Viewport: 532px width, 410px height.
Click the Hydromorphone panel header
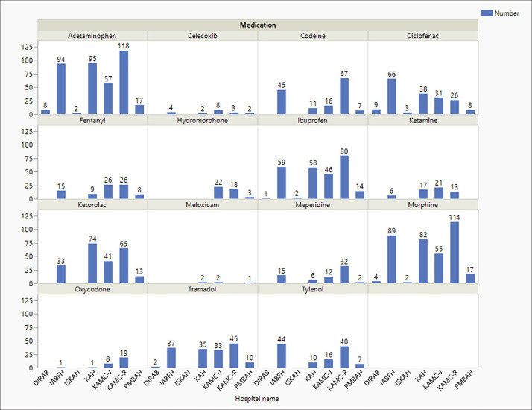click(203, 120)
